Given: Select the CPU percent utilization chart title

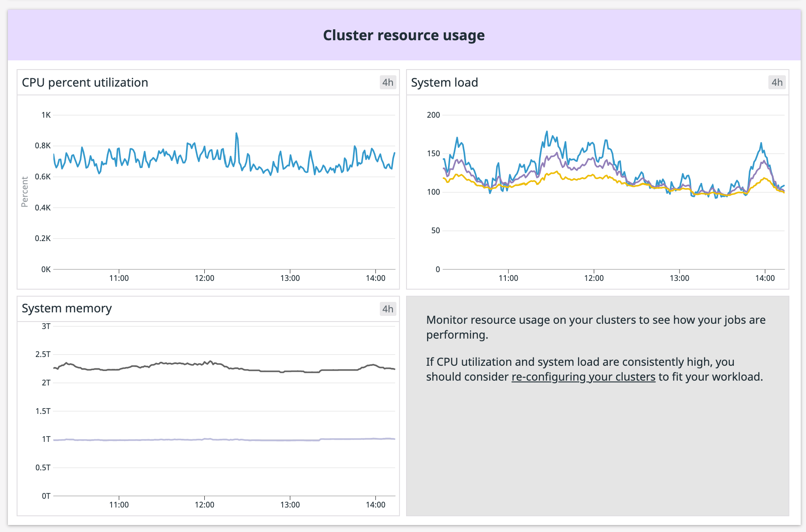Looking at the screenshot, I should coord(85,82).
